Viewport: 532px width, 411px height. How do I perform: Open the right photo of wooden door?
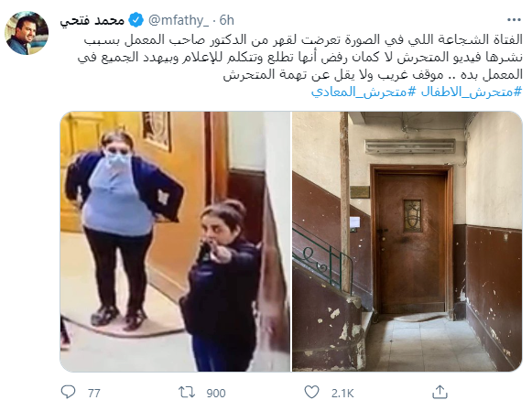point(407,242)
